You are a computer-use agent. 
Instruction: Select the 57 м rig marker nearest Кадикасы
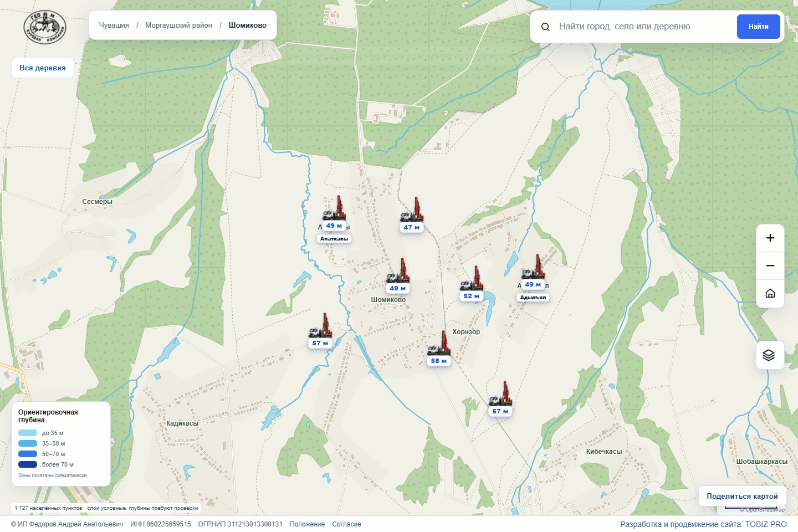coord(320,331)
